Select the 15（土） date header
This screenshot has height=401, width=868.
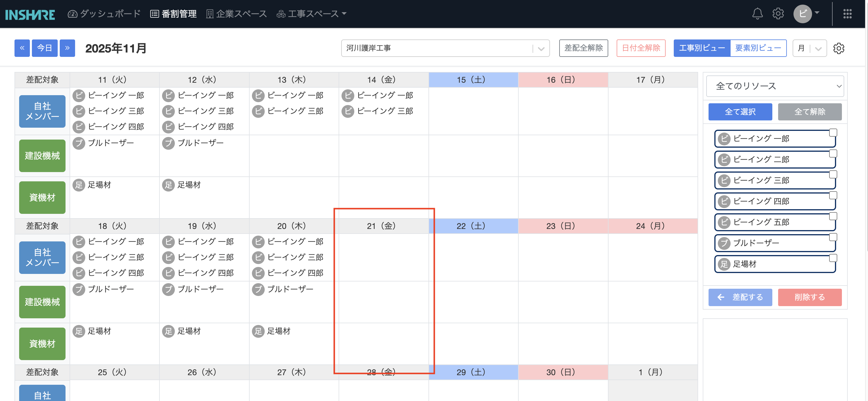pyautogui.click(x=473, y=80)
